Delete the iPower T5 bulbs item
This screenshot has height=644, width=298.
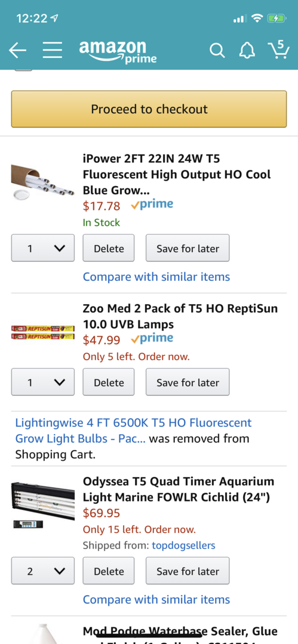point(109,248)
